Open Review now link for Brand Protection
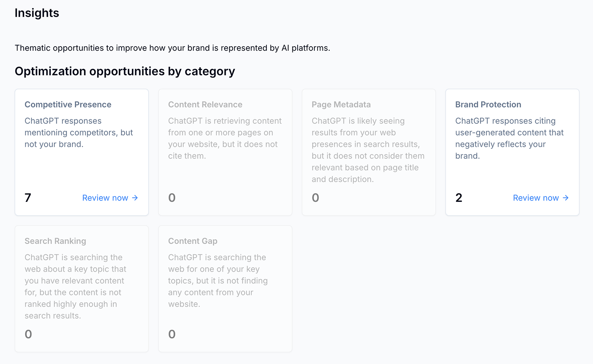The image size is (593, 364). pos(536,198)
